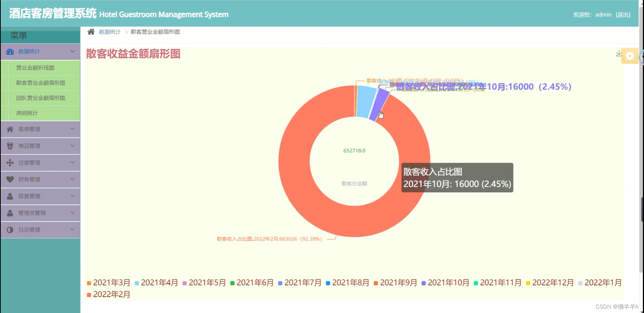Click the admin username in header

pos(603,15)
